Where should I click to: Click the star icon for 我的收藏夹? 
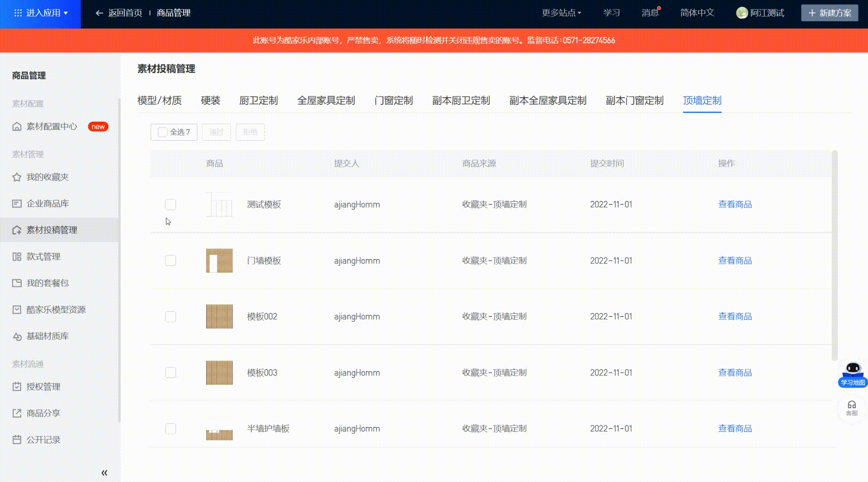(x=17, y=177)
